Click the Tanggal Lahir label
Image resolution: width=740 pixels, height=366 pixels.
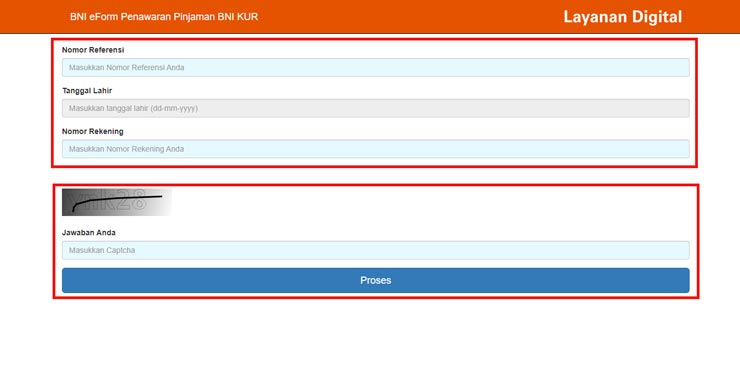coord(87,91)
